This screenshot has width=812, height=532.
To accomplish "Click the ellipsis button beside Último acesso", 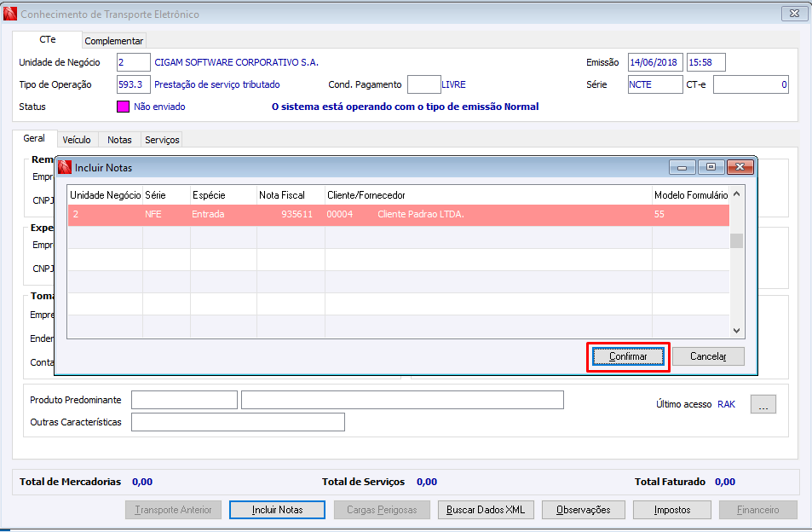I will (763, 404).
